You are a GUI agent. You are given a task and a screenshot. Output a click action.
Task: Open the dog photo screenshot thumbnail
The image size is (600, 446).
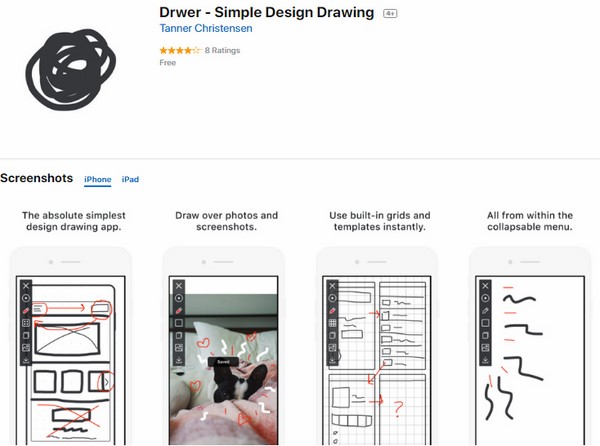224,346
